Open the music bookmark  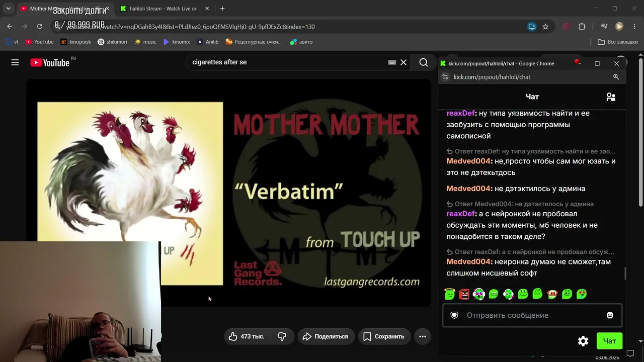click(x=145, y=42)
